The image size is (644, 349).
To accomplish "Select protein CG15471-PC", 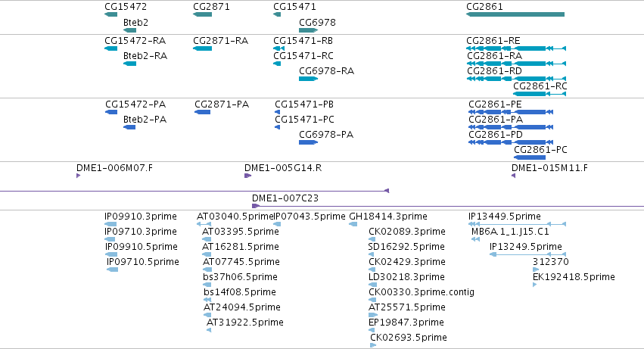I will click(x=278, y=127).
